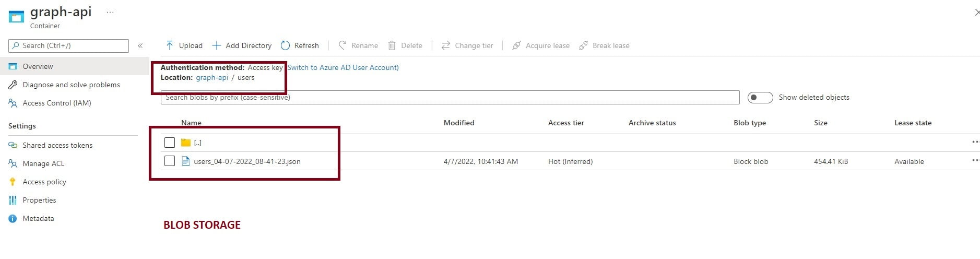Click the Rename icon in the toolbar

(x=343, y=45)
